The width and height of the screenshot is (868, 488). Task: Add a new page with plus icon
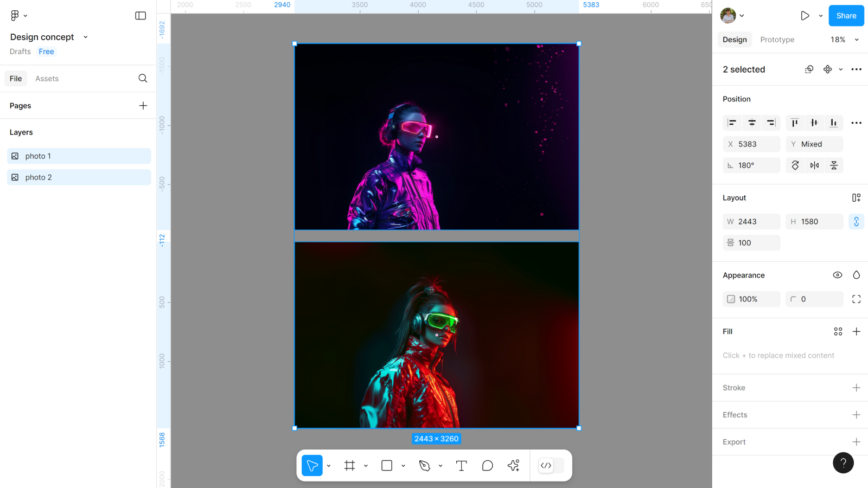[143, 106]
